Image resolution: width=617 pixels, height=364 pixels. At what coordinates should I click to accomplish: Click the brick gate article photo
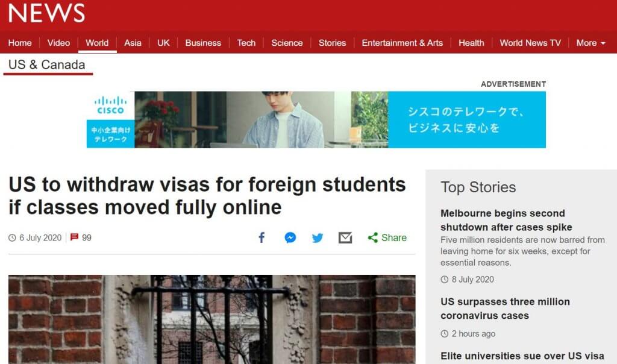click(211, 319)
